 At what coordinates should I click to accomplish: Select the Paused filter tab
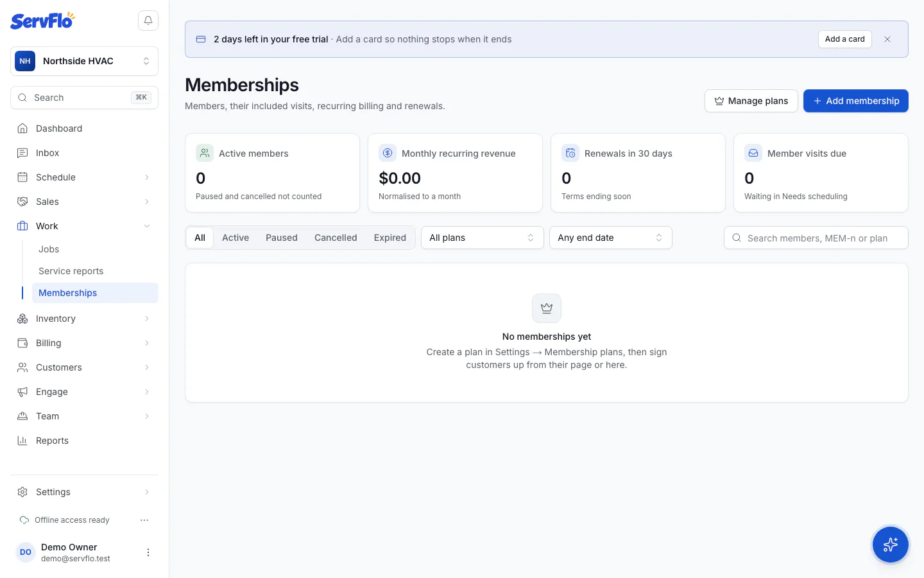(282, 238)
